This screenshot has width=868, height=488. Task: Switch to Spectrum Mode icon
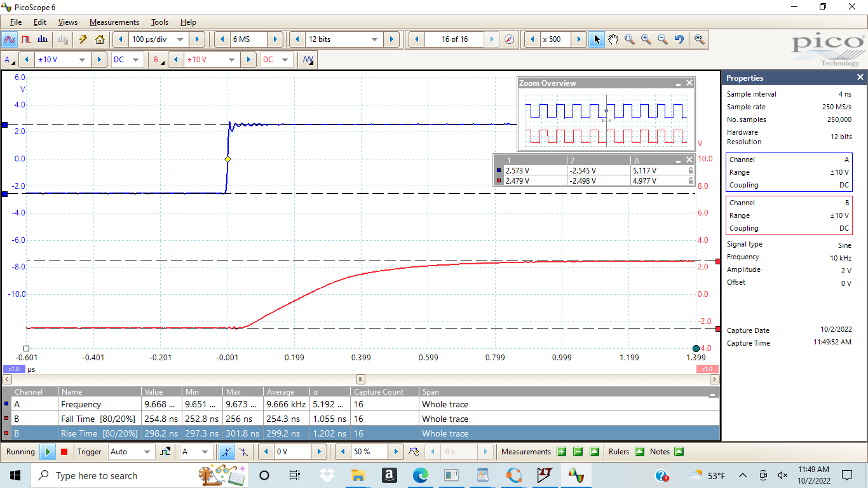44,39
